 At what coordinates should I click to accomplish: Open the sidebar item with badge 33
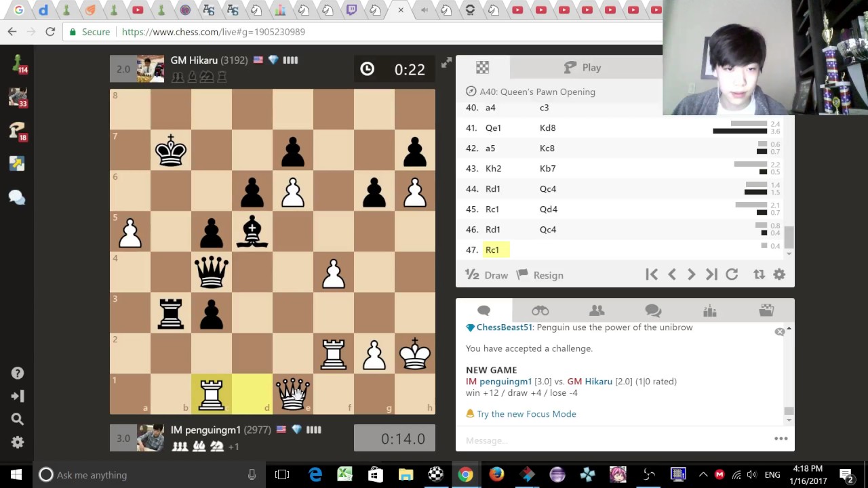pyautogui.click(x=18, y=98)
